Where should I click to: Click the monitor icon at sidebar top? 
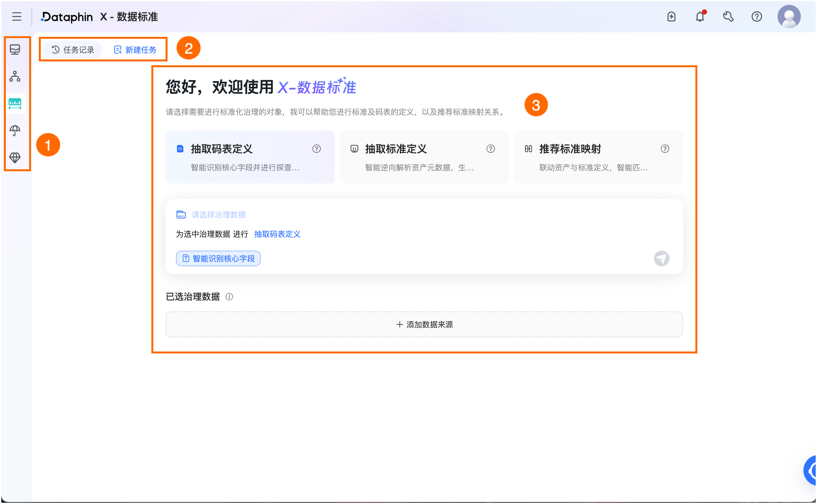[15, 49]
